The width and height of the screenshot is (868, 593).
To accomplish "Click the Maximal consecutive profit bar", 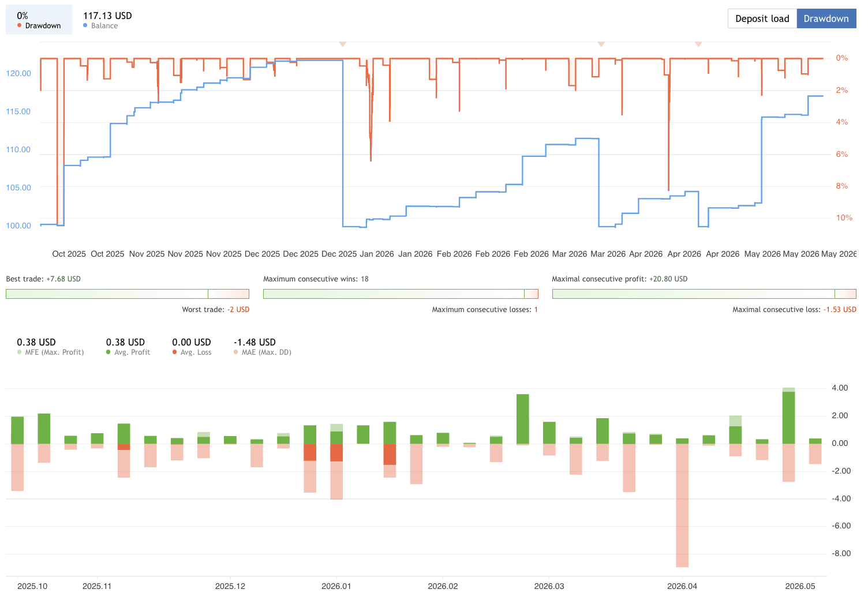I will pyautogui.click(x=704, y=294).
